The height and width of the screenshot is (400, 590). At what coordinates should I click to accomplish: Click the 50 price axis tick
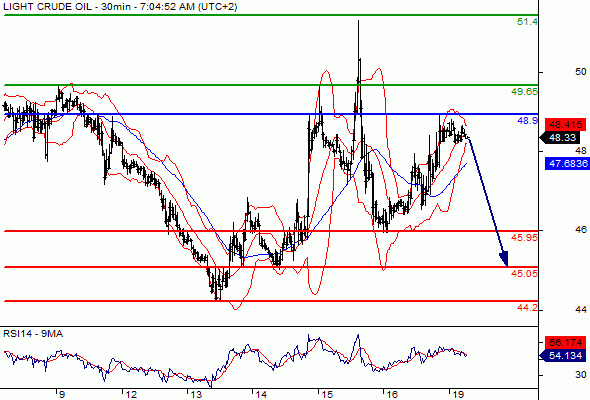[581, 71]
